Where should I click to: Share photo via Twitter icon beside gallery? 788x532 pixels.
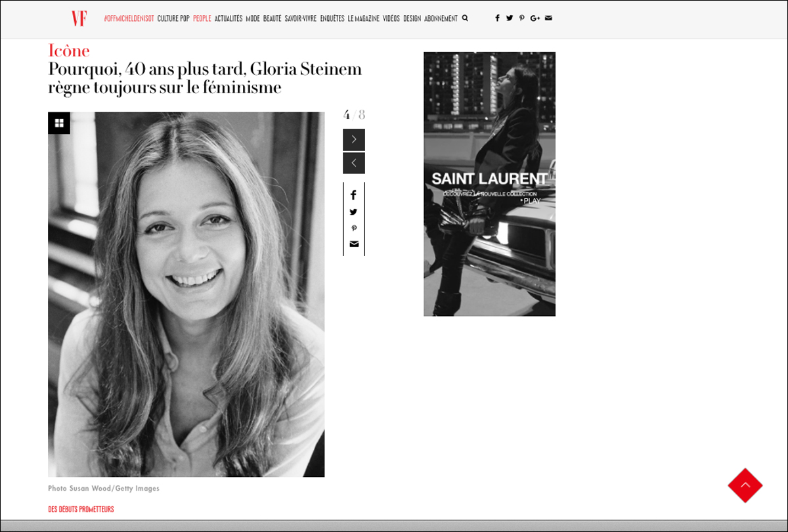click(x=353, y=211)
